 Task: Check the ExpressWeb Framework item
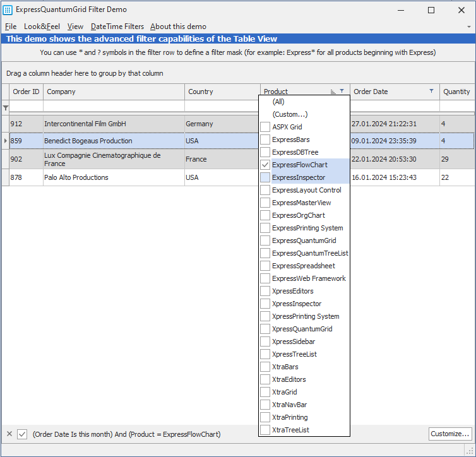(x=265, y=278)
